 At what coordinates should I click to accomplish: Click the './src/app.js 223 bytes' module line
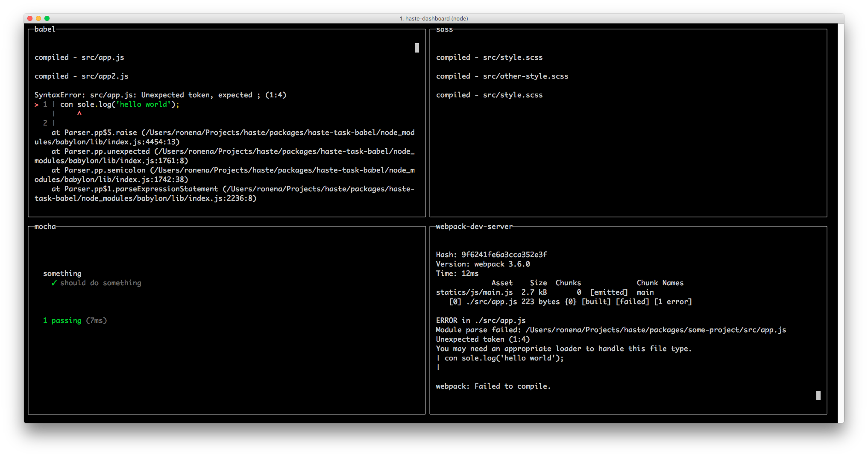point(571,302)
